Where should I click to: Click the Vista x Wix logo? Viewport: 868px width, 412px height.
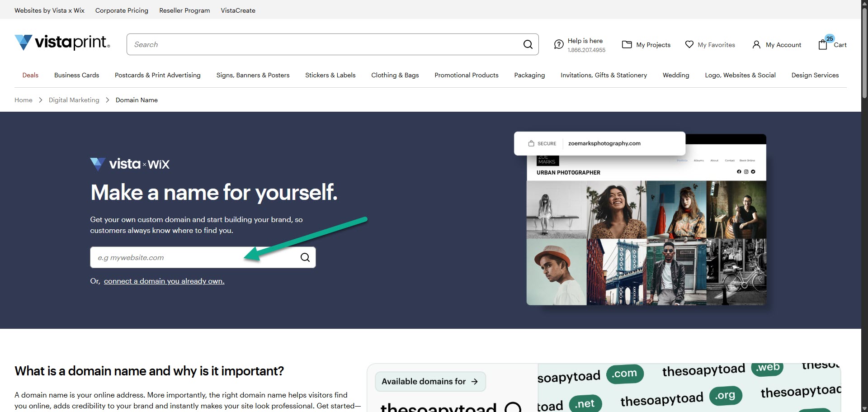tap(130, 164)
